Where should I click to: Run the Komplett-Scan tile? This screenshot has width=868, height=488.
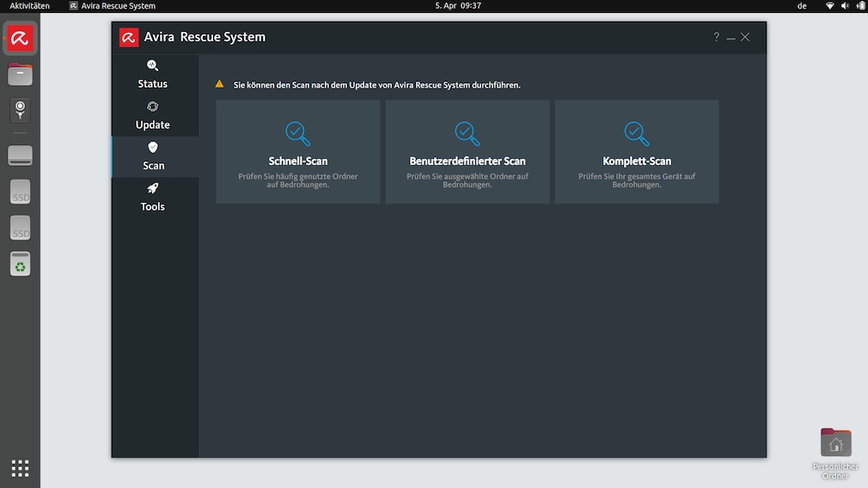(x=636, y=152)
